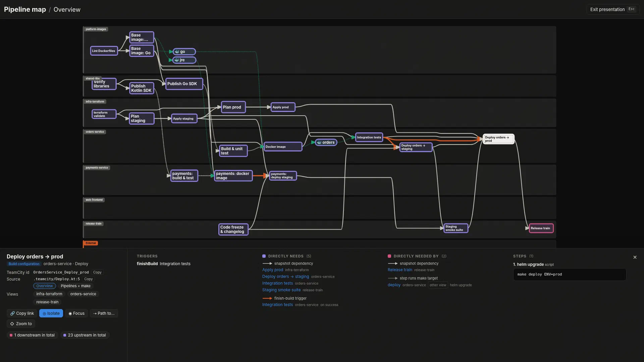Select the terraform validate node
The image size is (644, 362).
click(104, 114)
